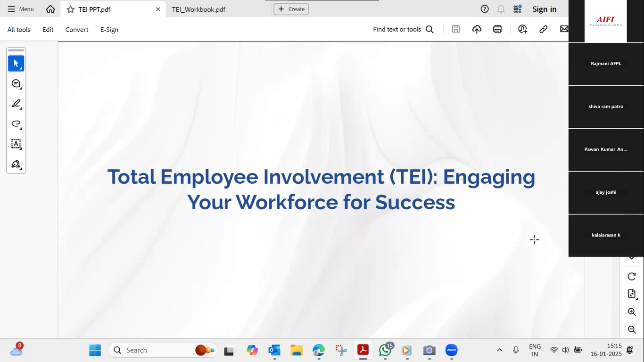Click the Sign in link

tap(545, 9)
